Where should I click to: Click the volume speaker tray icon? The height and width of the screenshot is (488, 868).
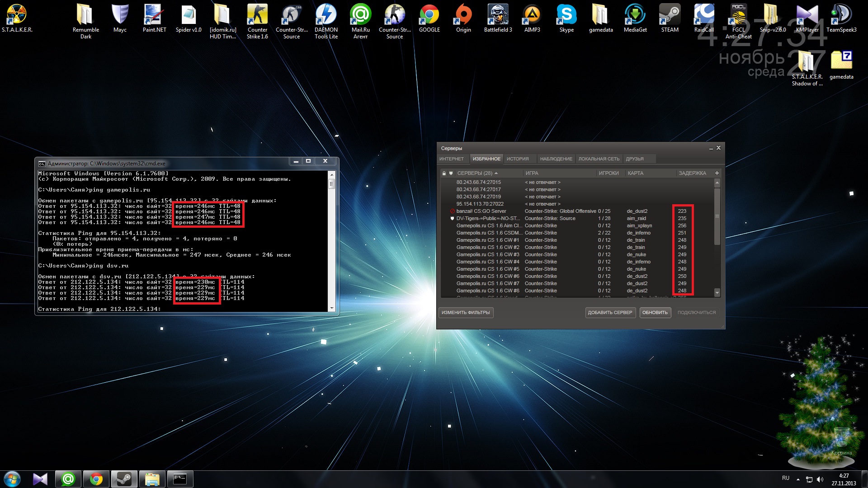coord(820,479)
